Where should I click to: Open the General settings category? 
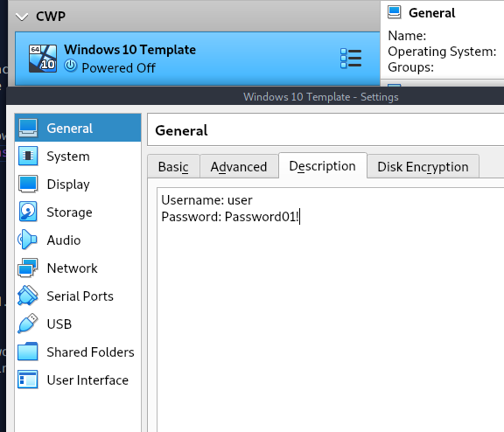(78, 128)
